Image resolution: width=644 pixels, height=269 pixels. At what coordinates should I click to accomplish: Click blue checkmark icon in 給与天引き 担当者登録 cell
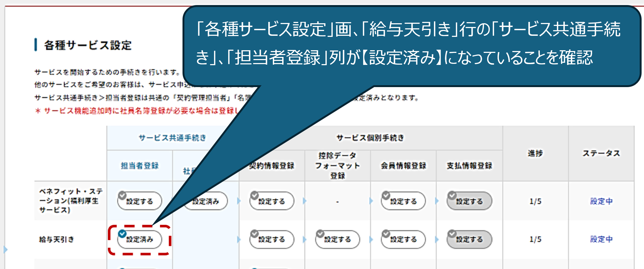(x=122, y=234)
